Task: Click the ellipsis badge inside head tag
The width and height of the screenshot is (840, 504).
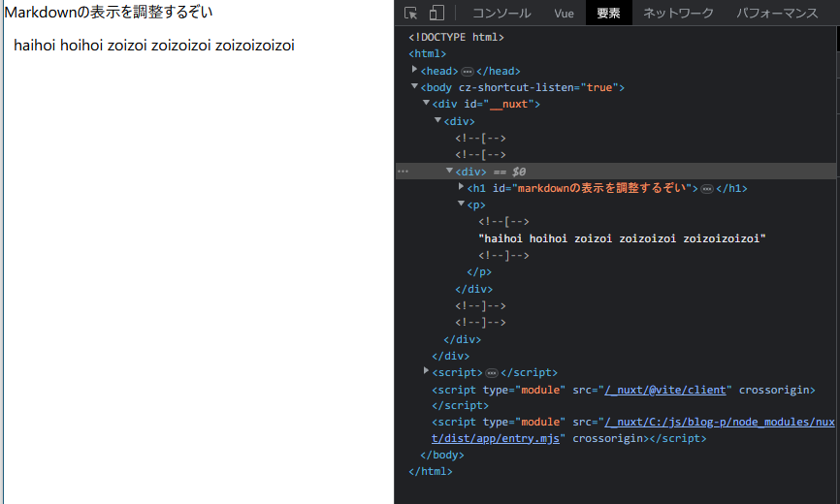Action: (468, 71)
